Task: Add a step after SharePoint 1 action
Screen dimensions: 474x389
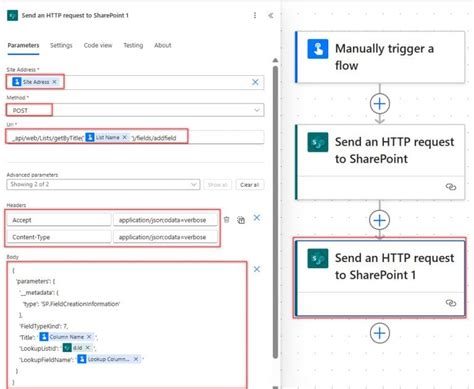Action: point(380,333)
